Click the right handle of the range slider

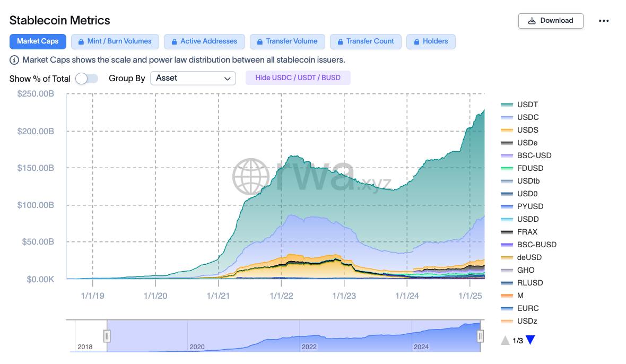point(480,336)
